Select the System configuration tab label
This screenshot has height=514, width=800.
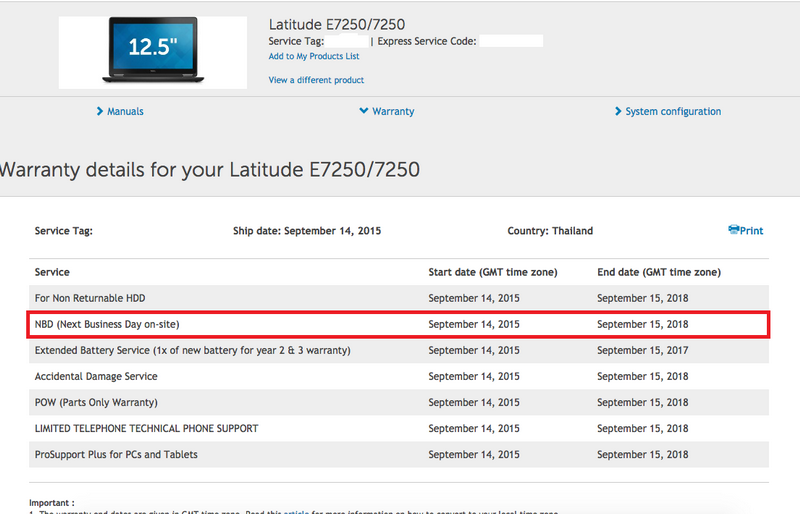673,111
